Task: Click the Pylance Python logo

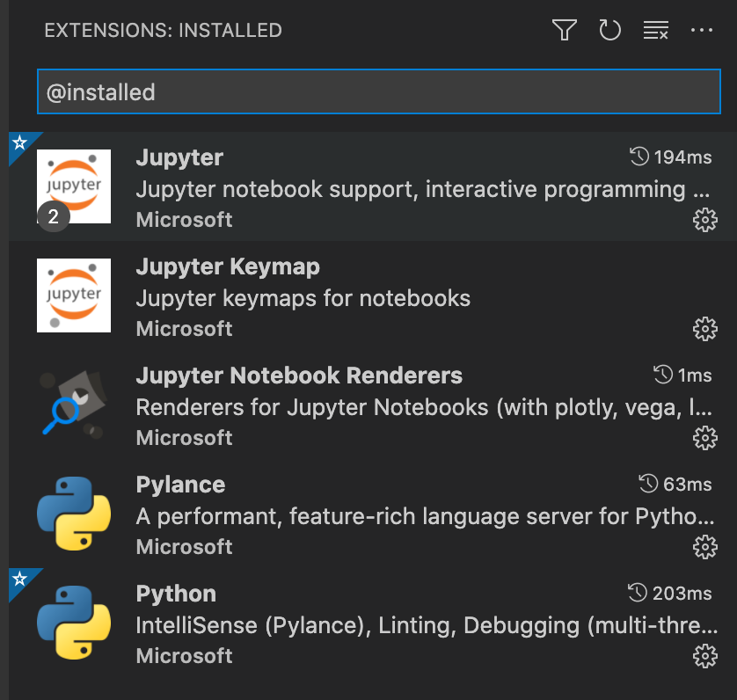Action: coord(74,514)
